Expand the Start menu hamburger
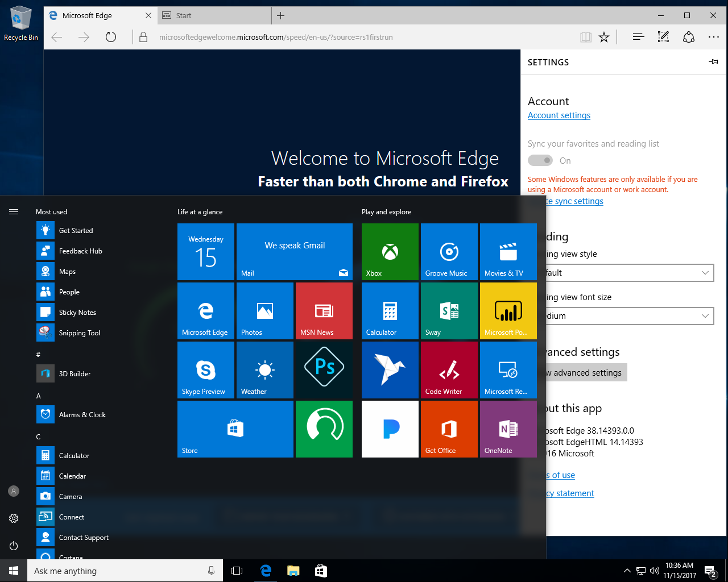728x582 pixels. [14, 211]
